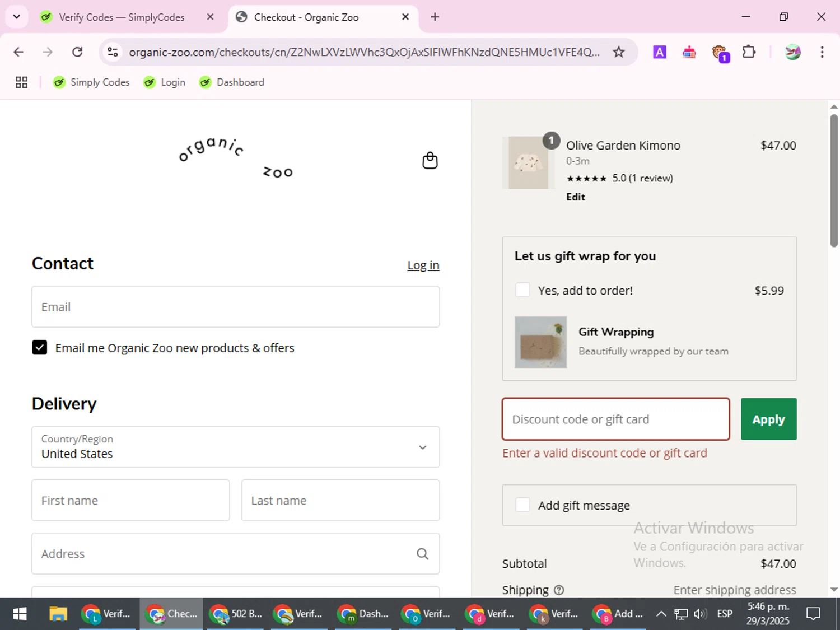Open the Extensions puzzle piece menu
This screenshot has width=840, height=630.
749,52
